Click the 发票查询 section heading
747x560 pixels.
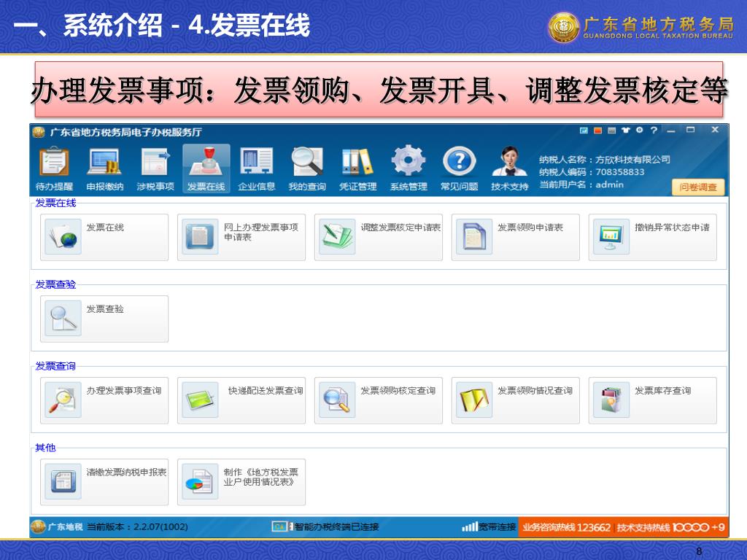click(55, 366)
